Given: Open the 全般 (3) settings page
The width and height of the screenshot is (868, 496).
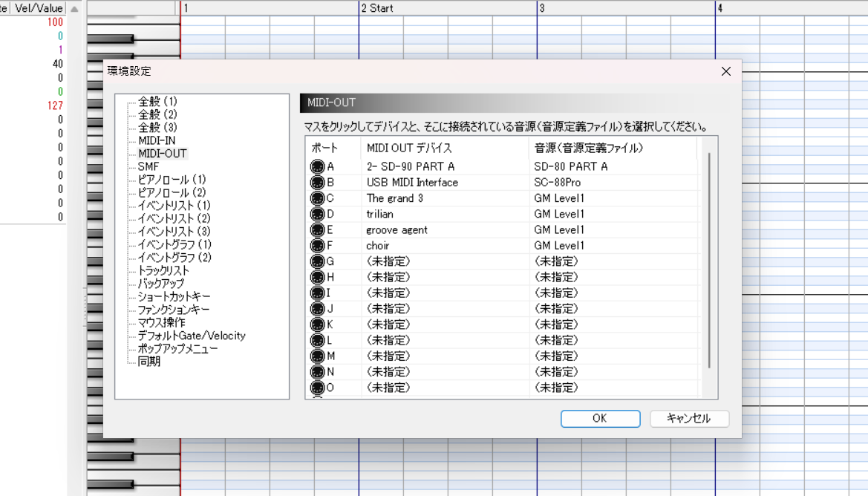Looking at the screenshot, I should pyautogui.click(x=157, y=127).
